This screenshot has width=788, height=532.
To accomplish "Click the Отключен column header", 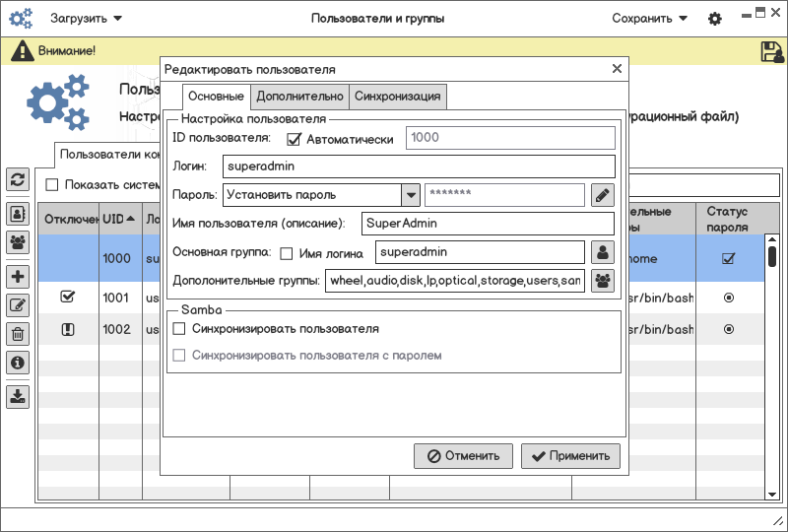I will click(x=69, y=219).
